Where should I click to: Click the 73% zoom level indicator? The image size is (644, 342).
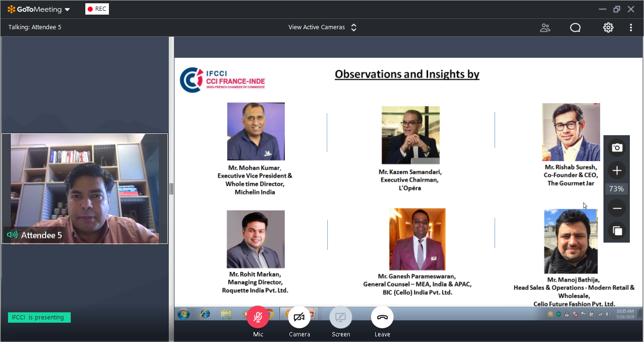click(617, 189)
